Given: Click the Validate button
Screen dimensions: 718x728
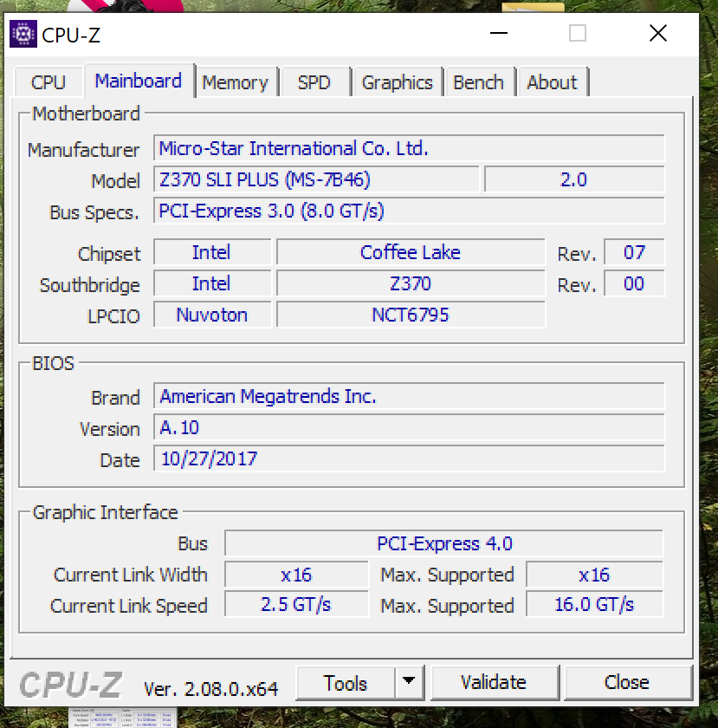Looking at the screenshot, I should (495, 682).
